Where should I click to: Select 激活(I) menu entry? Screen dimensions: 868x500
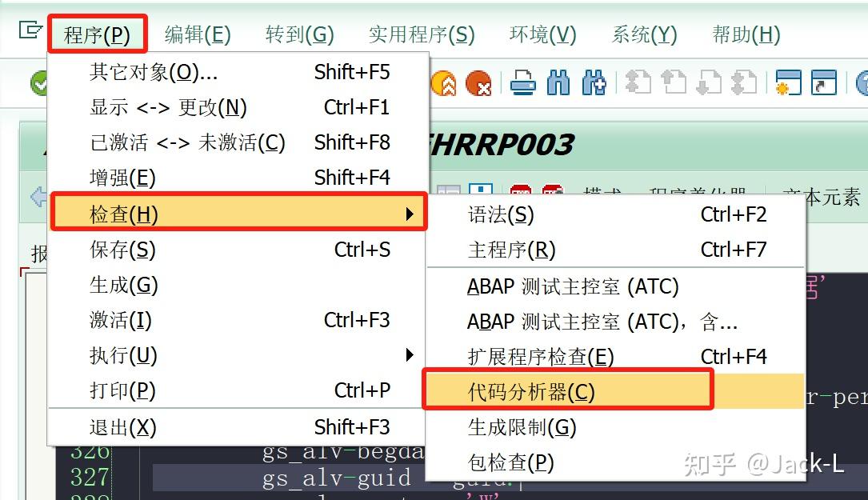tap(238, 320)
